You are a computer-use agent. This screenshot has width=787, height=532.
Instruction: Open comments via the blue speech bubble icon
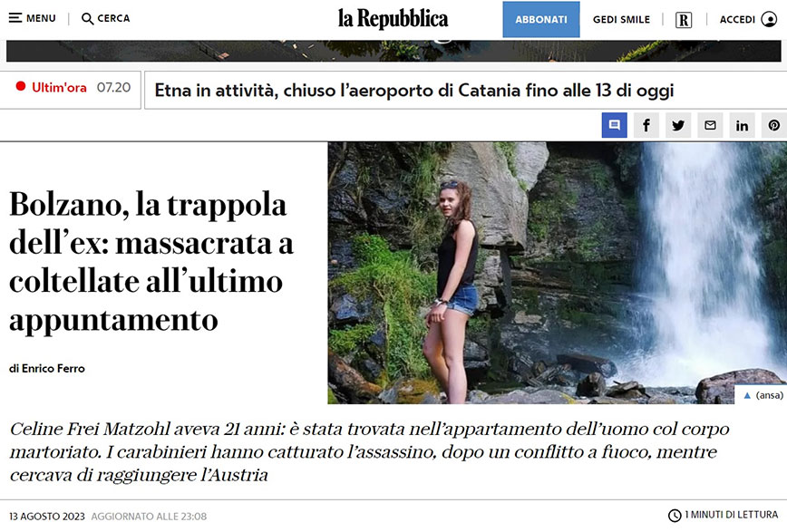pyautogui.click(x=615, y=125)
